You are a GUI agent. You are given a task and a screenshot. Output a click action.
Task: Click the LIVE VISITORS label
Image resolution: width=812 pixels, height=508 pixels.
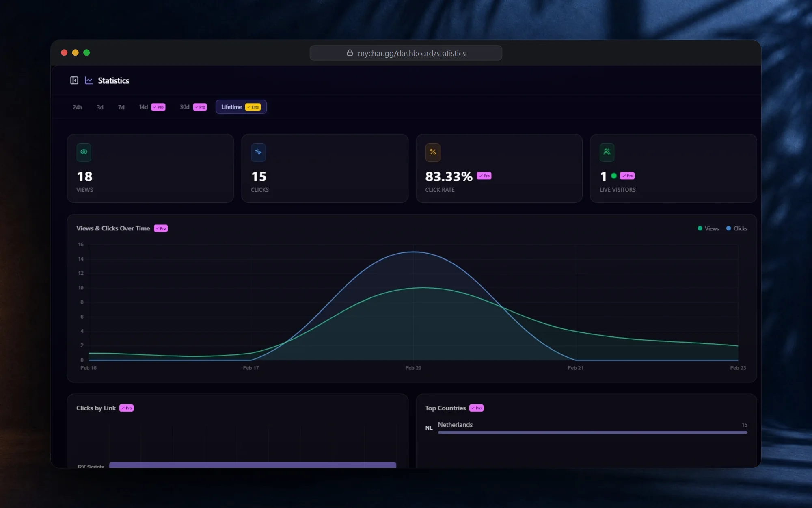point(618,190)
